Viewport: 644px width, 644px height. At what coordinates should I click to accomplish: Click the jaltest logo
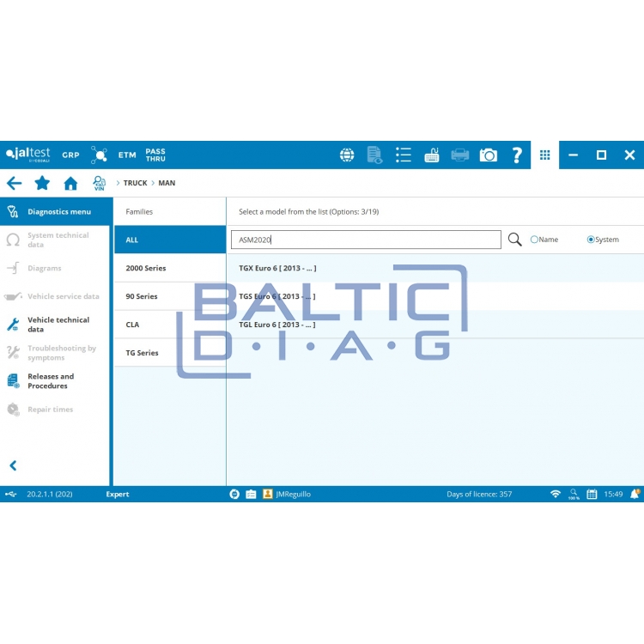28,155
